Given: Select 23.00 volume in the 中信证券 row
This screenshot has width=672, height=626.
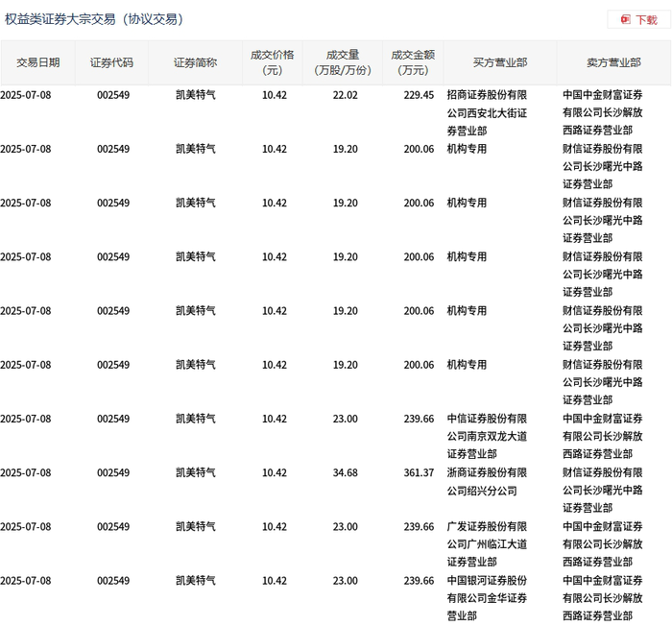Looking at the screenshot, I should [345, 419].
